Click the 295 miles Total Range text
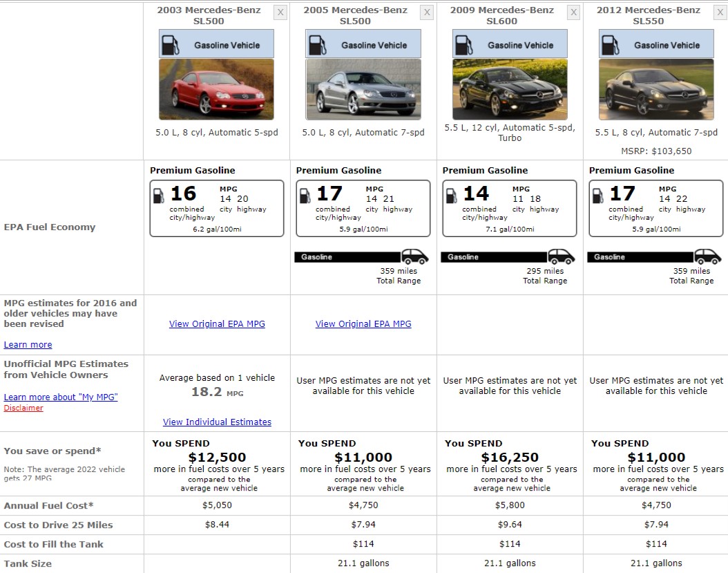This screenshot has height=573, width=728. [545, 276]
